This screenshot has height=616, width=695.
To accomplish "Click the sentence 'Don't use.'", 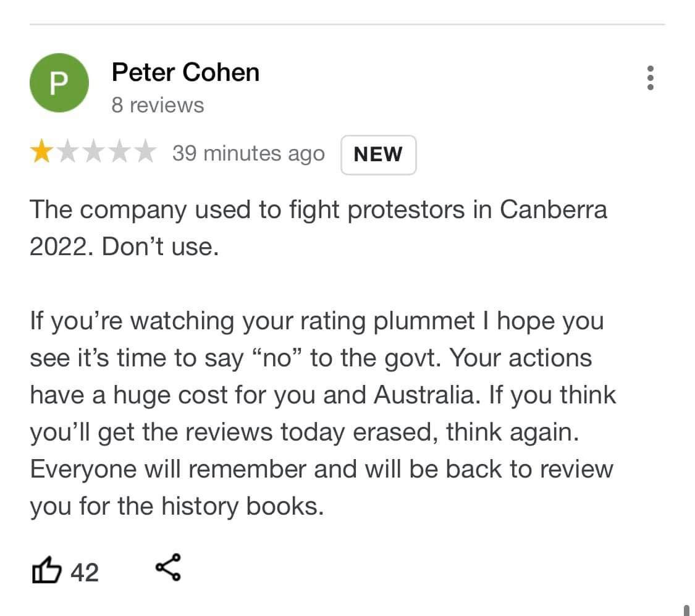I will [x=161, y=247].
